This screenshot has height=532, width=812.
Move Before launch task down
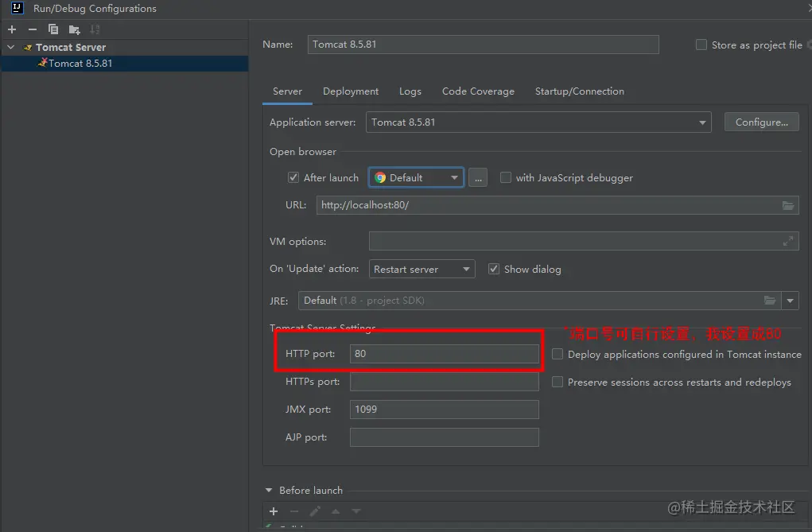(356, 511)
